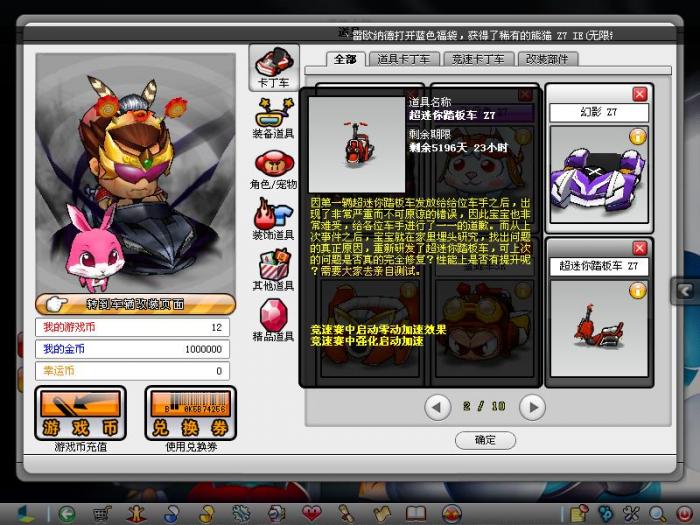Switch to the 竞速卡丁车 tab
The height and width of the screenshot is (525, 700).
pos(478,59)
